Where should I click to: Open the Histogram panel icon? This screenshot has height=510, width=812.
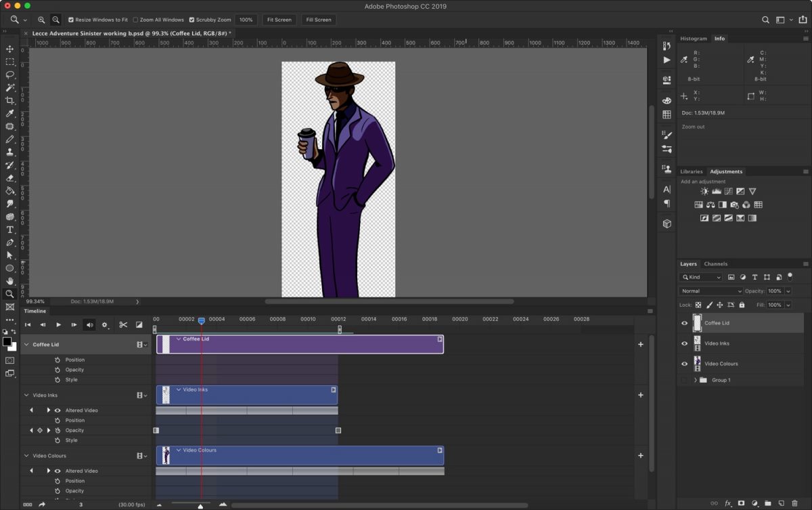[693, 39]
